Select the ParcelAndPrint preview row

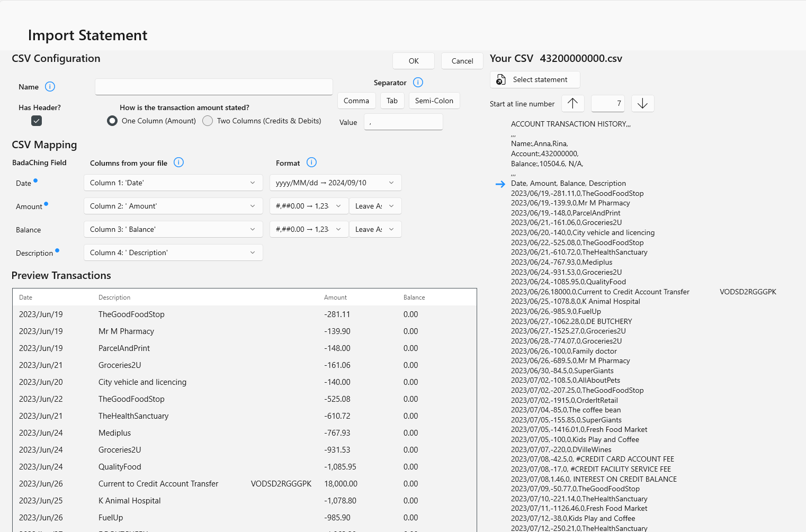tap(245, 348)
